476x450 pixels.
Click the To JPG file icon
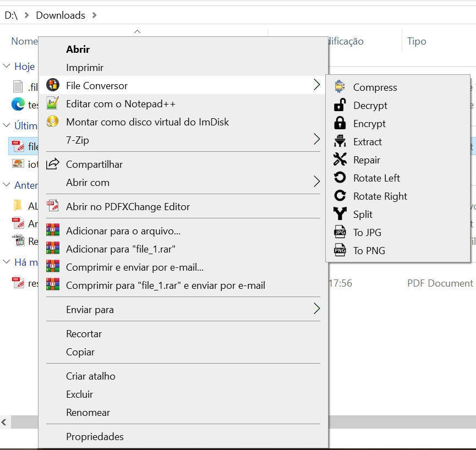click(x=340, y=232)
